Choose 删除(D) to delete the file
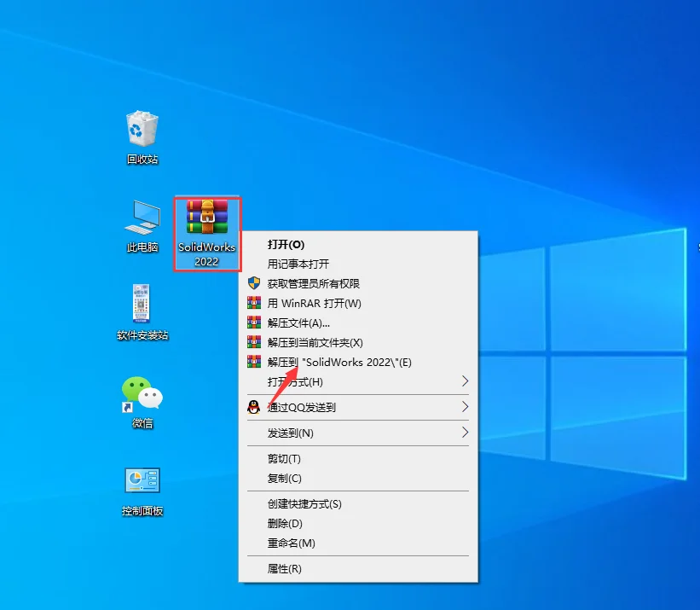 (358, 523)
